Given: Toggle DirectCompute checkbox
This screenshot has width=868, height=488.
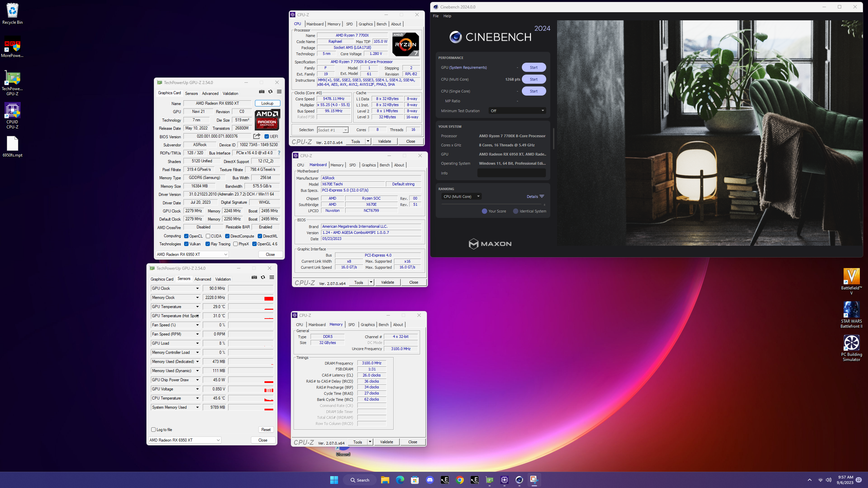Looking at the screenshot, I should (x=227, y=236).
